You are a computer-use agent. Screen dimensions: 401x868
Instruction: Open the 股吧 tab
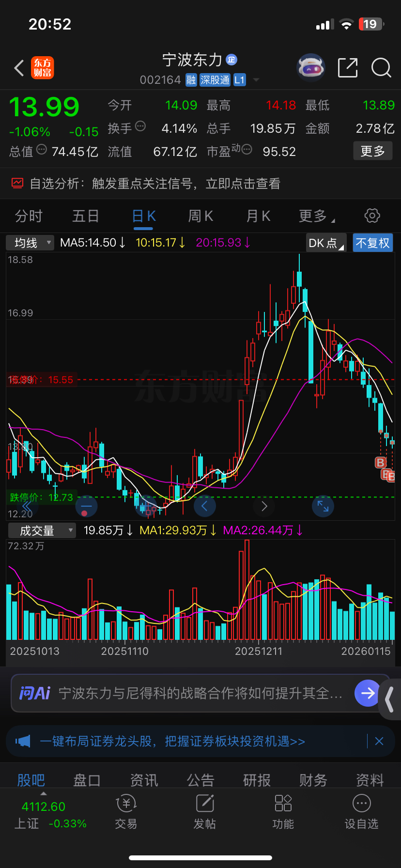(x=31, y=780)
